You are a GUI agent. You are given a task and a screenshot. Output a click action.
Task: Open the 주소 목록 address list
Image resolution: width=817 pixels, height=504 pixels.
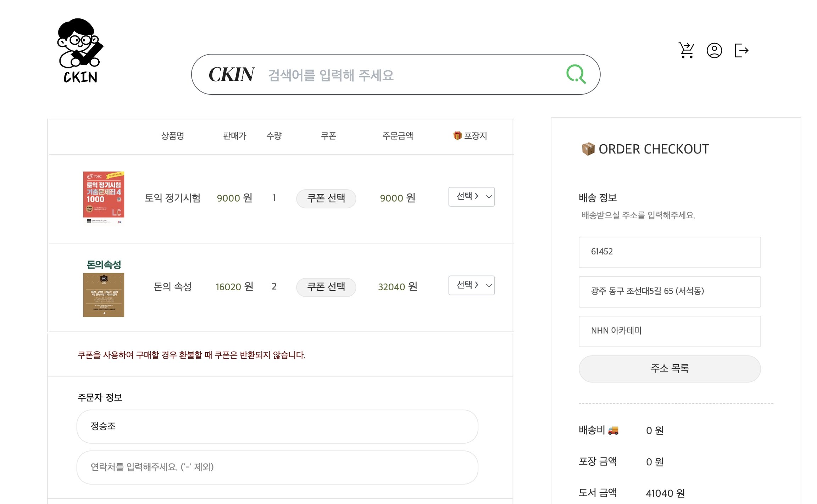(669, 369)
